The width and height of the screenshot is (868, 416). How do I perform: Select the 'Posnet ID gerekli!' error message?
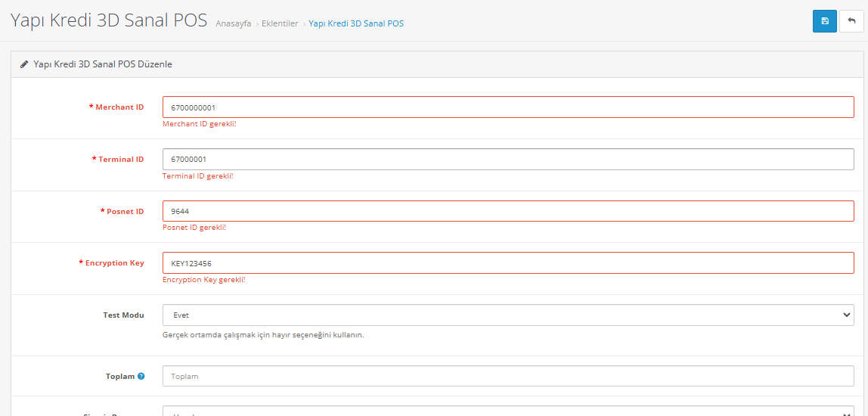pyautogui.click(x=194, y=227)
